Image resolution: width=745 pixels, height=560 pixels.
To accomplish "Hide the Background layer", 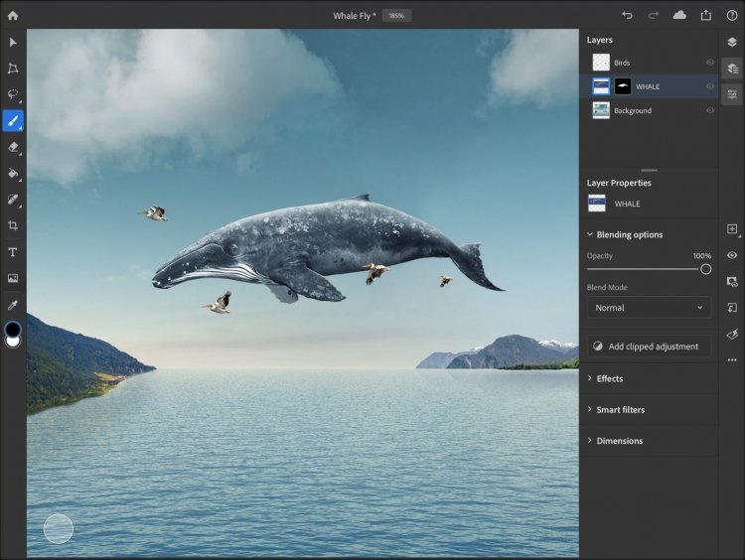I will 710,110.
